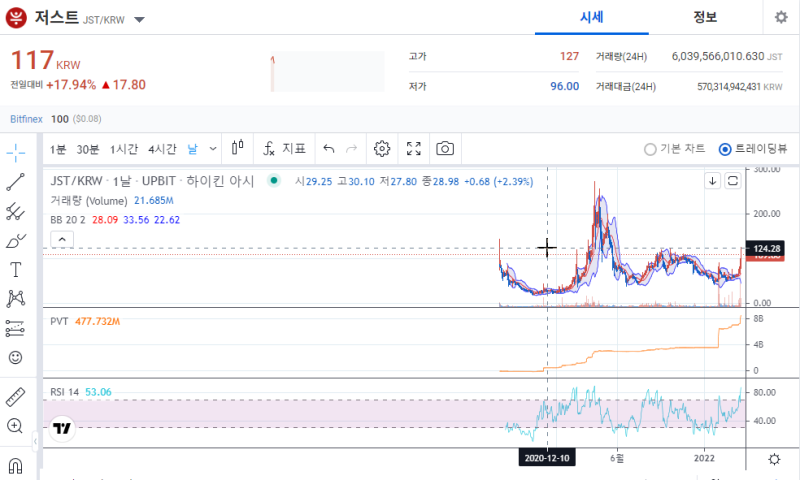Select the forecast position tool

pos(15,328)
